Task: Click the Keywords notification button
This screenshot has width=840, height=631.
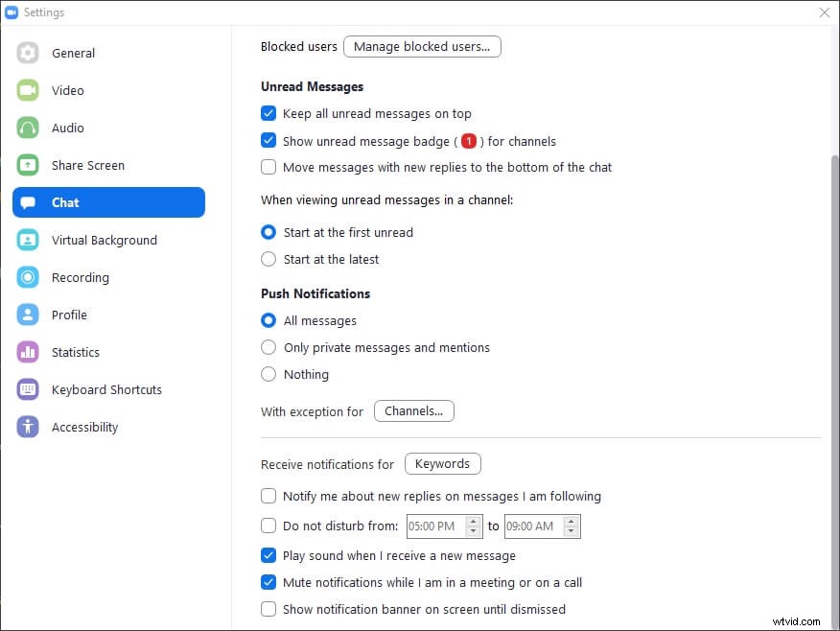Action: click(442, 463)
